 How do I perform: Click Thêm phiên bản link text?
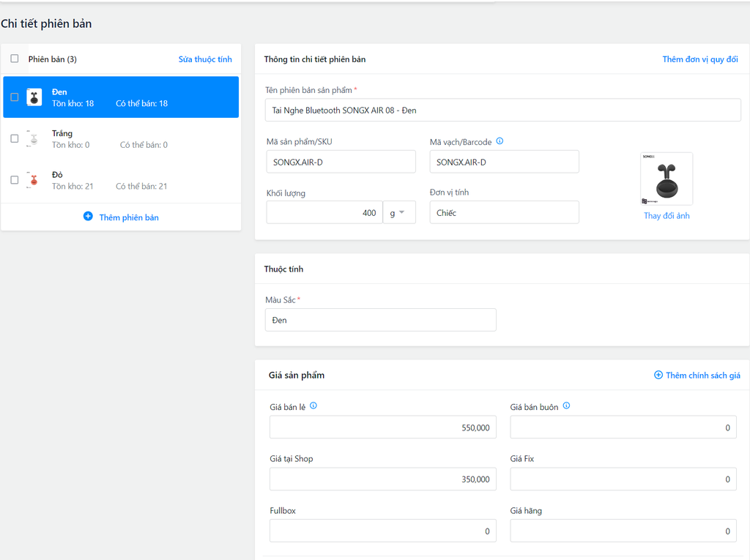pyautogui.click(x=129, y=217)
